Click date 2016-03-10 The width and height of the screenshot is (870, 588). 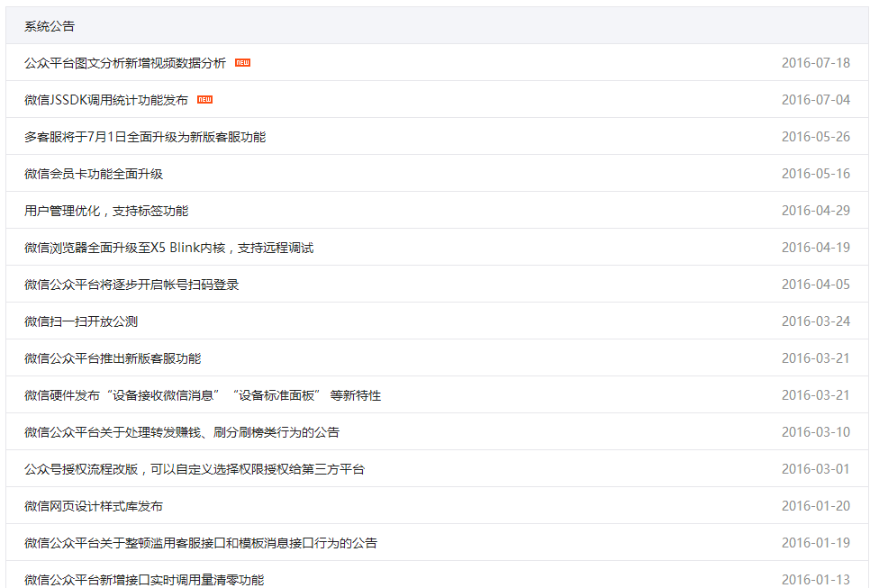point(816,432)
